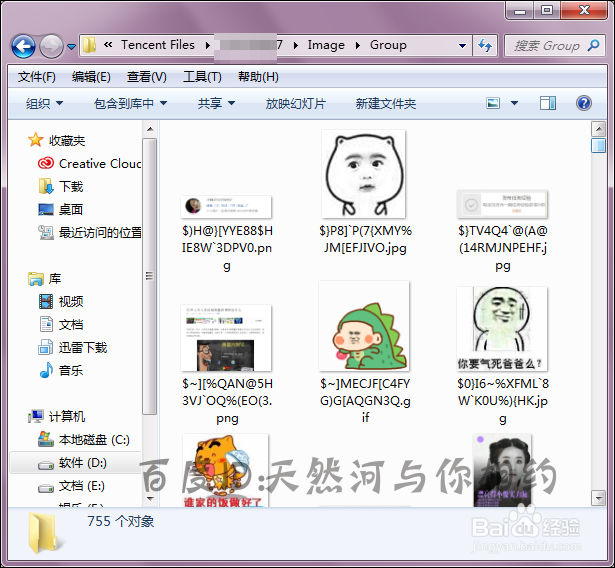Open the 组织 dropdown
Viewport: 615px width, 568px height.
click(44, 104)
